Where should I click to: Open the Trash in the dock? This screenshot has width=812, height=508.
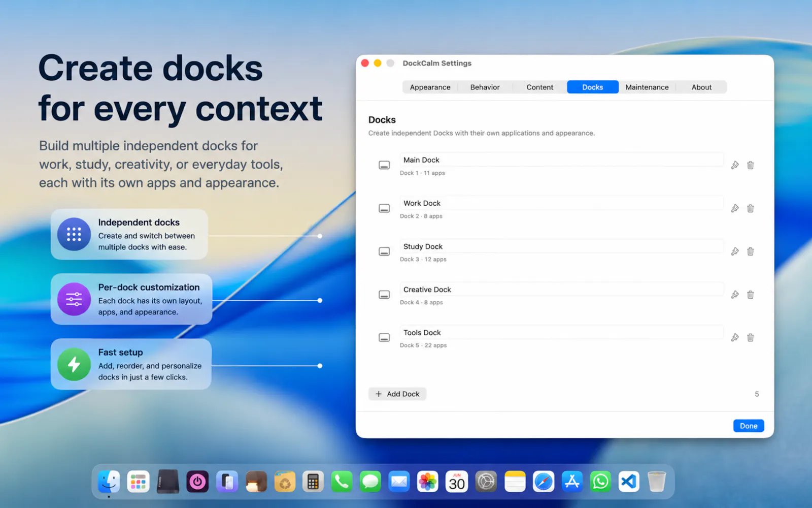(x=657, y=481)
